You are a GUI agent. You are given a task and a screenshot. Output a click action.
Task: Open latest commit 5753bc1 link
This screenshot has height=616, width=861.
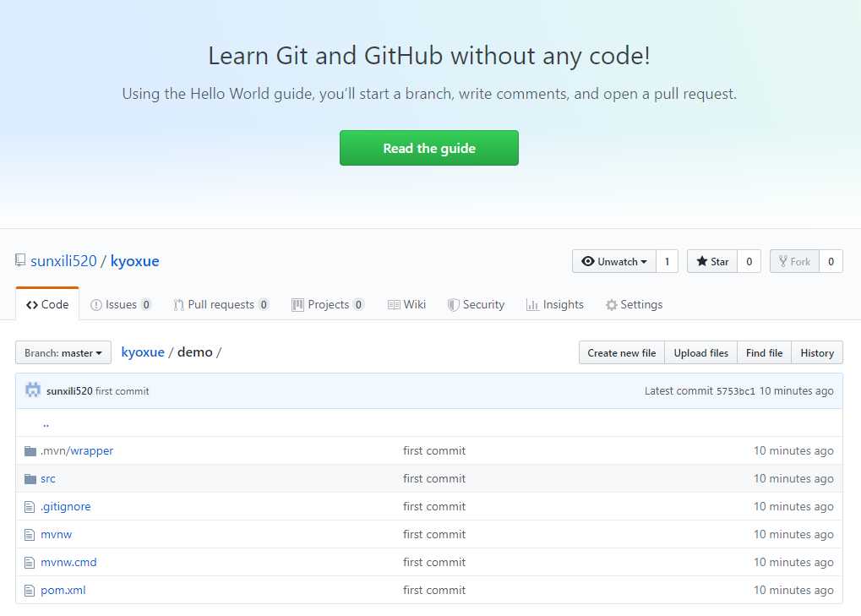[735, 391]
